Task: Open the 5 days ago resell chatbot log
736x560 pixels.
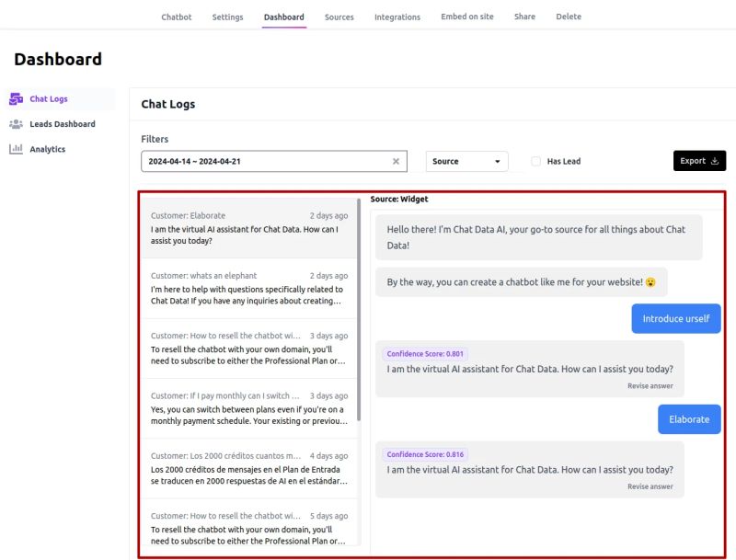Action: click(x=249, y=522)
